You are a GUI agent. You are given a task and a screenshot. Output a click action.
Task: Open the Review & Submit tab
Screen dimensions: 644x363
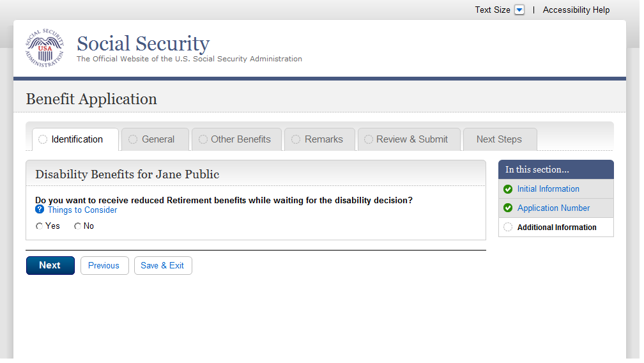click(411, 140)
